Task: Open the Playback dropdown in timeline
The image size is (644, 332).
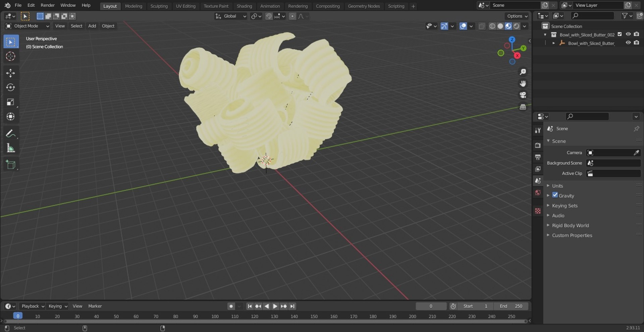Action: [x=33, y=306]
